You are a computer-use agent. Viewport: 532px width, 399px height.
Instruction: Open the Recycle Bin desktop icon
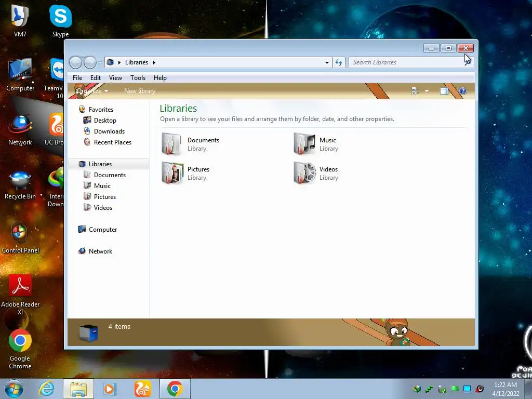[20, 184]
